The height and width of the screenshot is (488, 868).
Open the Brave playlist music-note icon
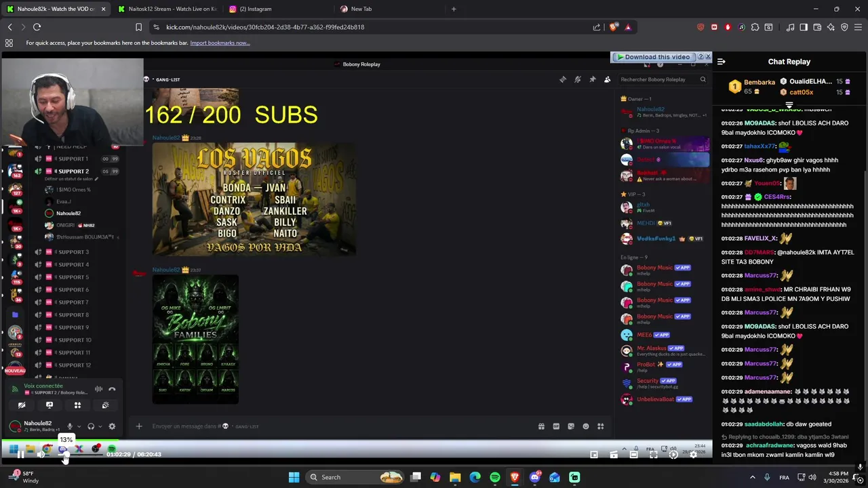pyautogui.click(x=790, y=27)
